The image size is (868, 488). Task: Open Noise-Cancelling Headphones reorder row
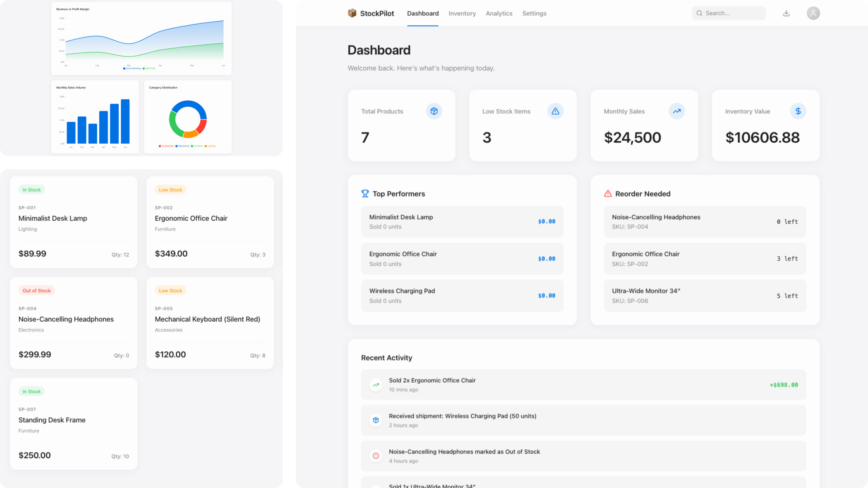(705, 222)
